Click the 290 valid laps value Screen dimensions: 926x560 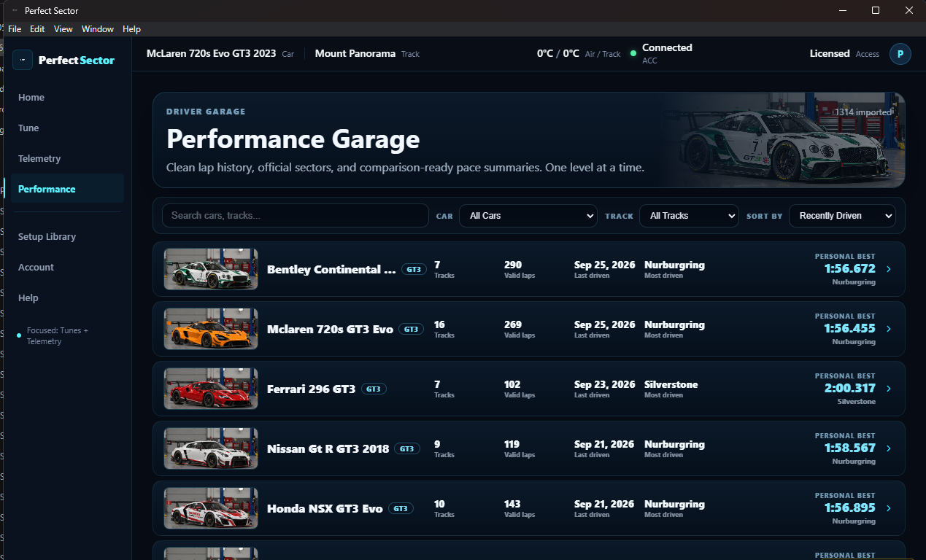click(513, 265)
